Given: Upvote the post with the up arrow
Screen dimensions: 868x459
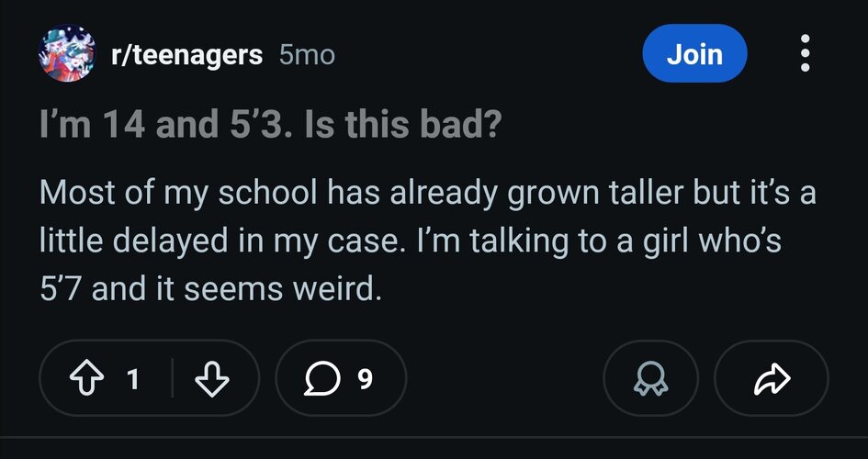Looking at the screenshot, I should (x=85, y=378).
